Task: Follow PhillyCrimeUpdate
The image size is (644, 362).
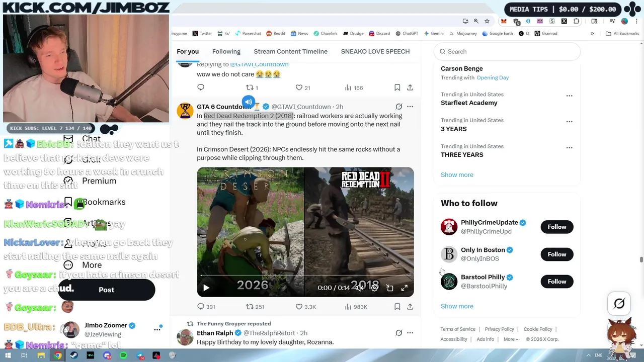Action: click(x=557, y=227)
